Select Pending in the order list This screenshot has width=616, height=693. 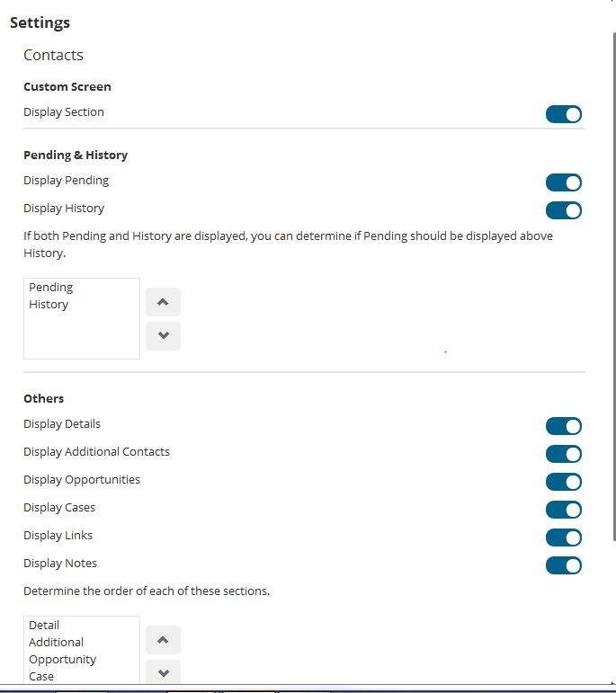[x=51, y=288]
